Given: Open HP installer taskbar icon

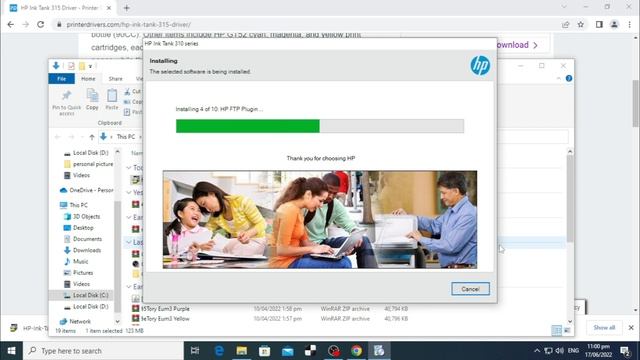Looking at the screenshot, I should click(x=379, y=351).
